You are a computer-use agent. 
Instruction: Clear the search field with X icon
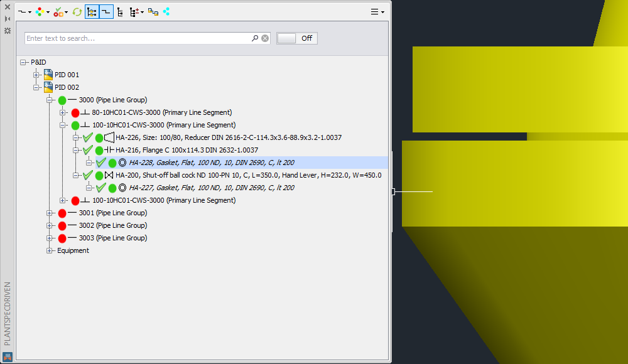tap(265, 38)
